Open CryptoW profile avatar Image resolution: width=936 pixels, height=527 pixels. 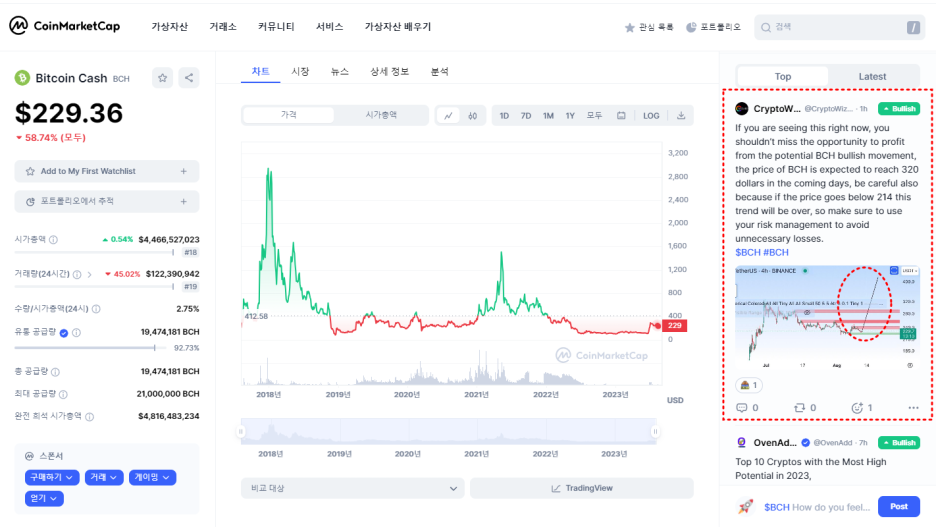point(741,109)
